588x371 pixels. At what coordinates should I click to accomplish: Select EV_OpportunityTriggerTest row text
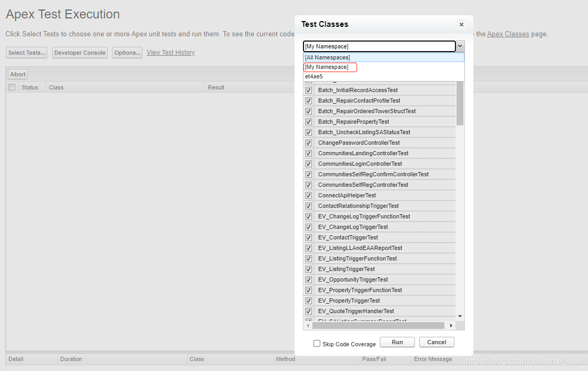353,279
